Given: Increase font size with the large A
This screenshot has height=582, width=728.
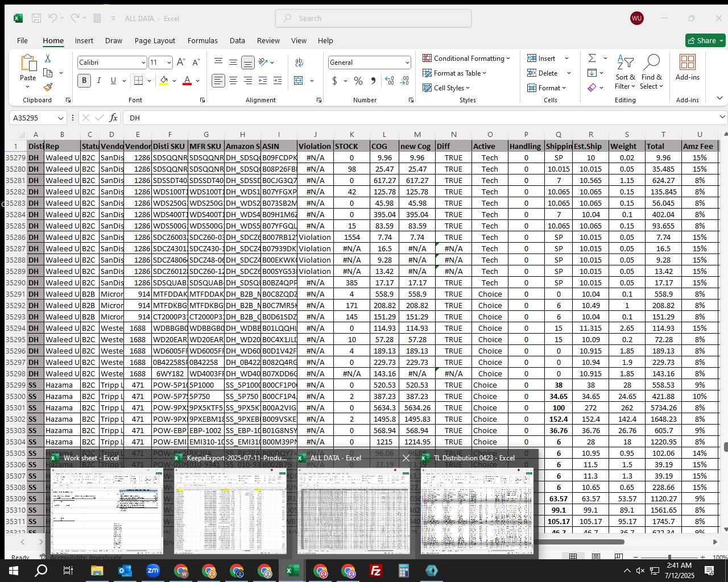Looking at the screenshot, I should point(181,62).
